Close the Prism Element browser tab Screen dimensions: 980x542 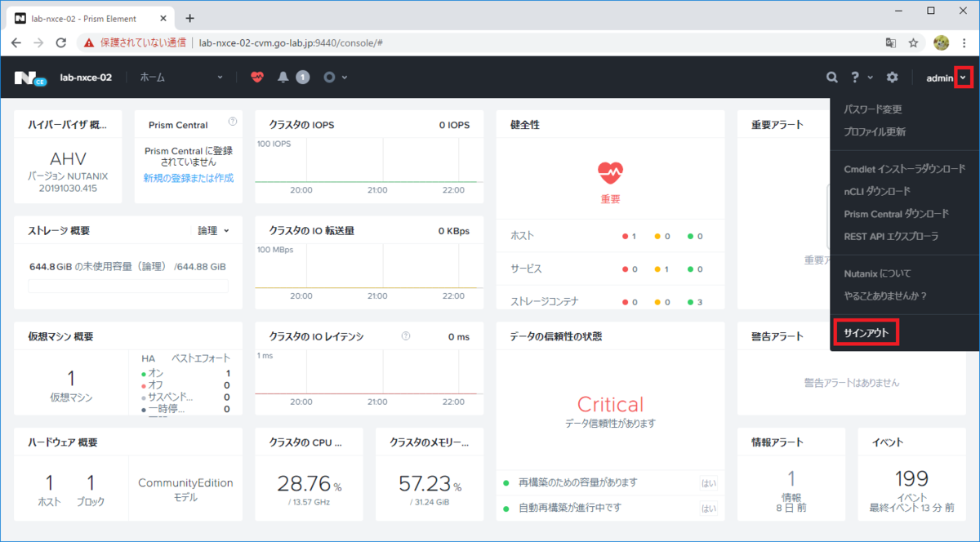pos(162,18)
